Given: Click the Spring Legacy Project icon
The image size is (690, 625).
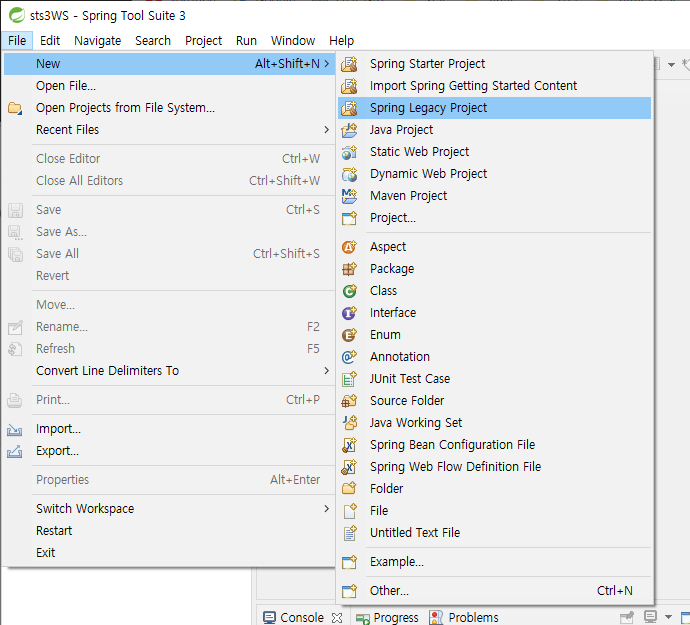Looking at the screenshot, I should point(349,108).
